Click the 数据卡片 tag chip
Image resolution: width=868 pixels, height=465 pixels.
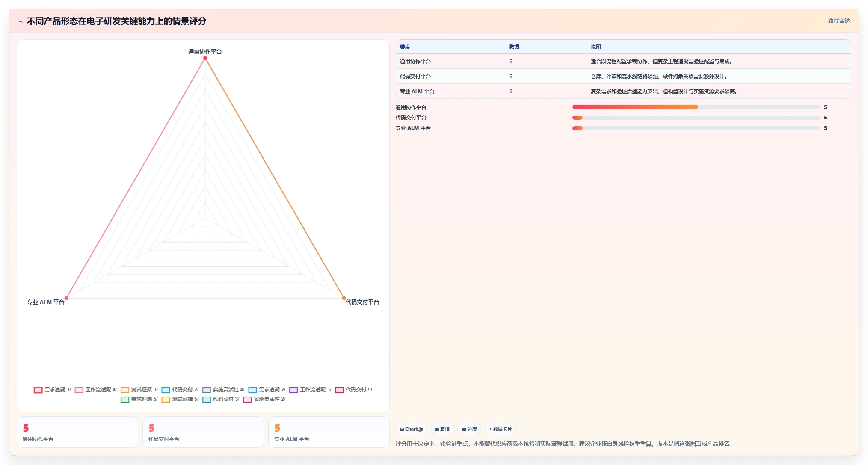500,429
